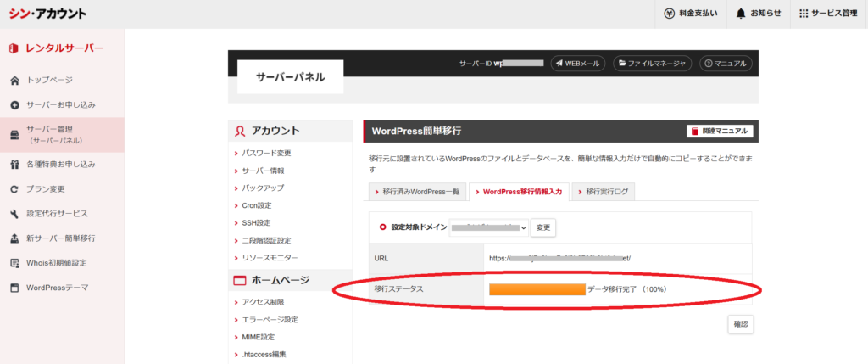Expand the 設定対象ドメイン dropdown
This screenshot has width=868, height=364.
tap(490, 227)
